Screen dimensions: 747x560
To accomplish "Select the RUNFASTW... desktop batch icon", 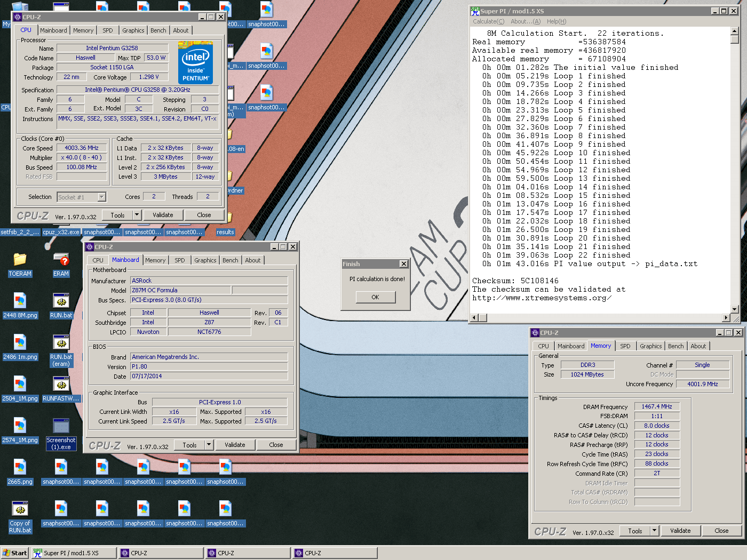I will click(61, 389).
